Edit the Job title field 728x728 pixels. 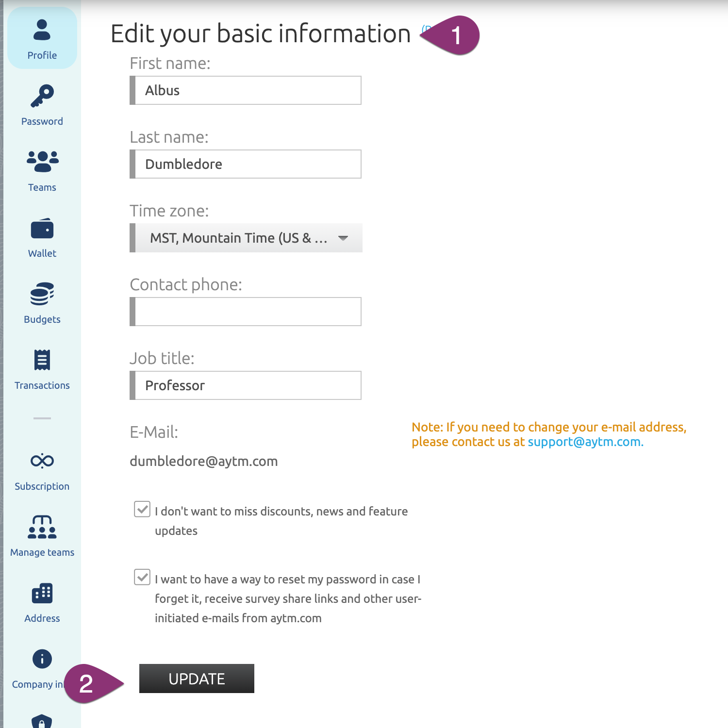248,385
